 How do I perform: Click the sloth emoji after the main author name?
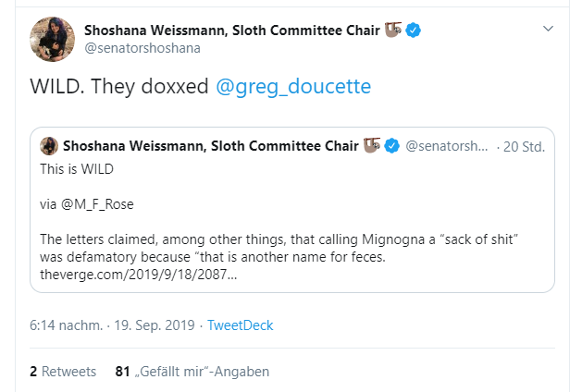[393, 30]
